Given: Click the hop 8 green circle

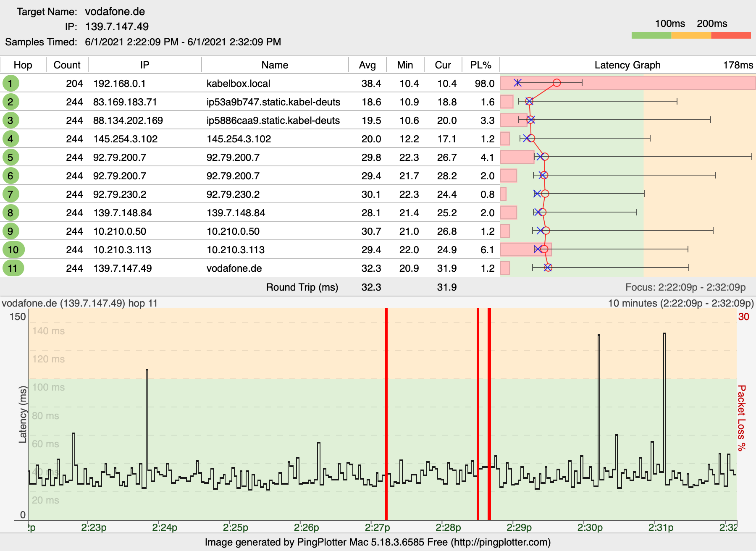Looking at the screenshot, I should coord(10,213).
